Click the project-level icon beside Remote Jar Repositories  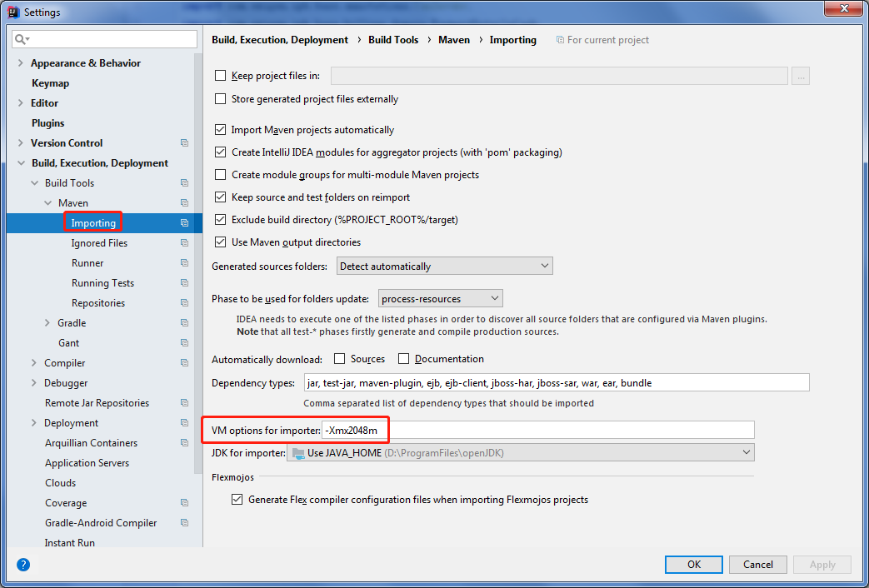point(185,402)
